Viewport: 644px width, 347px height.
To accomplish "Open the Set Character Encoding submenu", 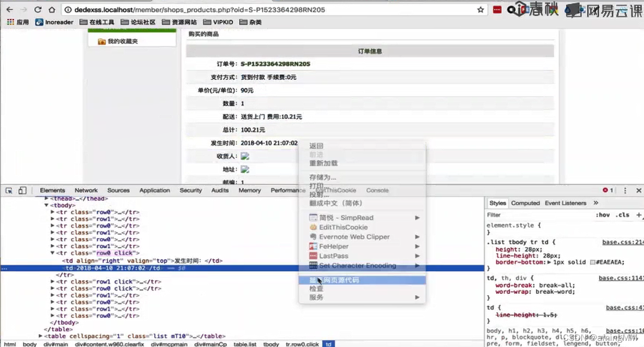I will [x=362, y=265].
